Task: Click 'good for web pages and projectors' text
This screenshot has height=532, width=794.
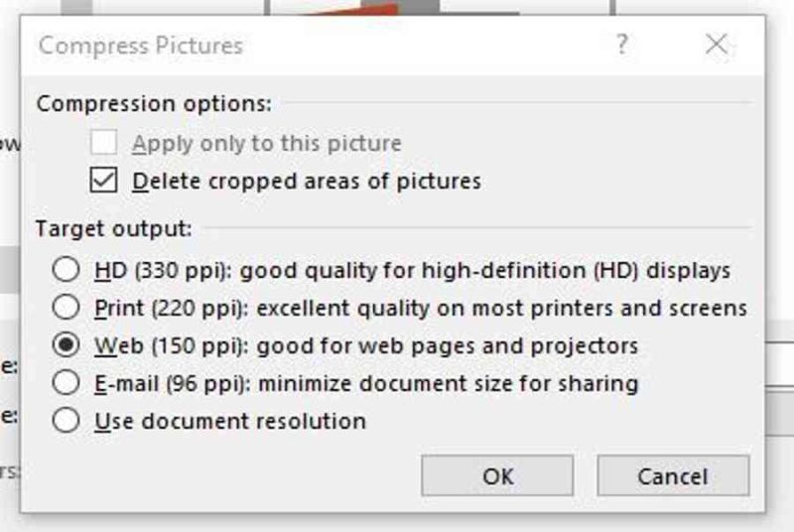Action: (448, 345)
